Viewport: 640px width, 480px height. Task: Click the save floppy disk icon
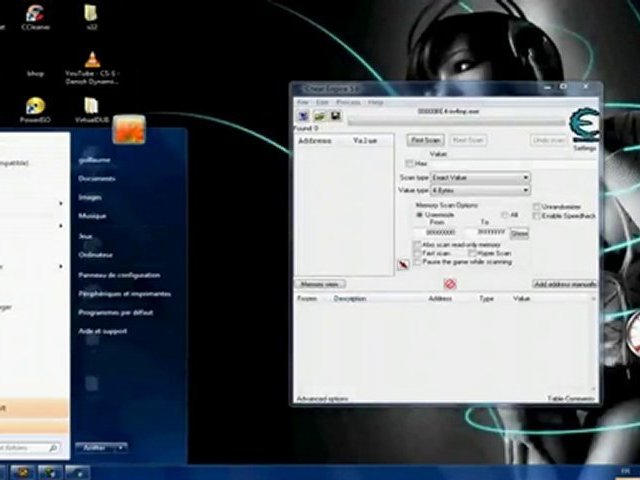click(x=335, y=116)
